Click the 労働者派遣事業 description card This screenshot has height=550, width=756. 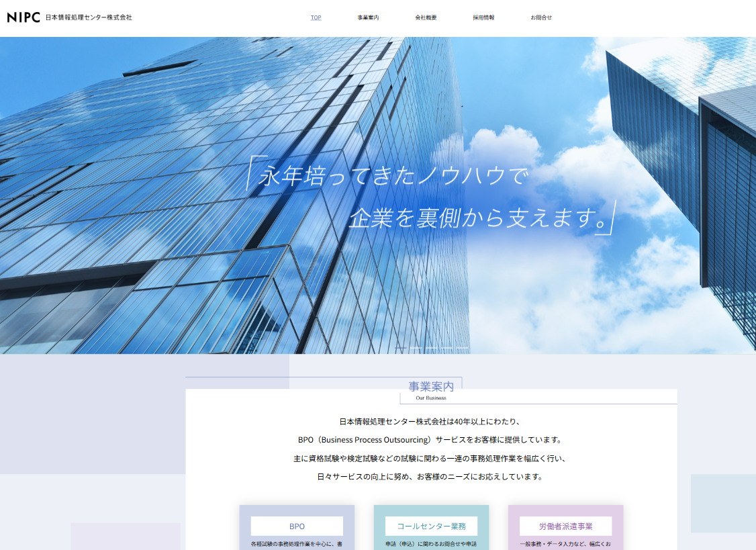(x=565, y=537)
